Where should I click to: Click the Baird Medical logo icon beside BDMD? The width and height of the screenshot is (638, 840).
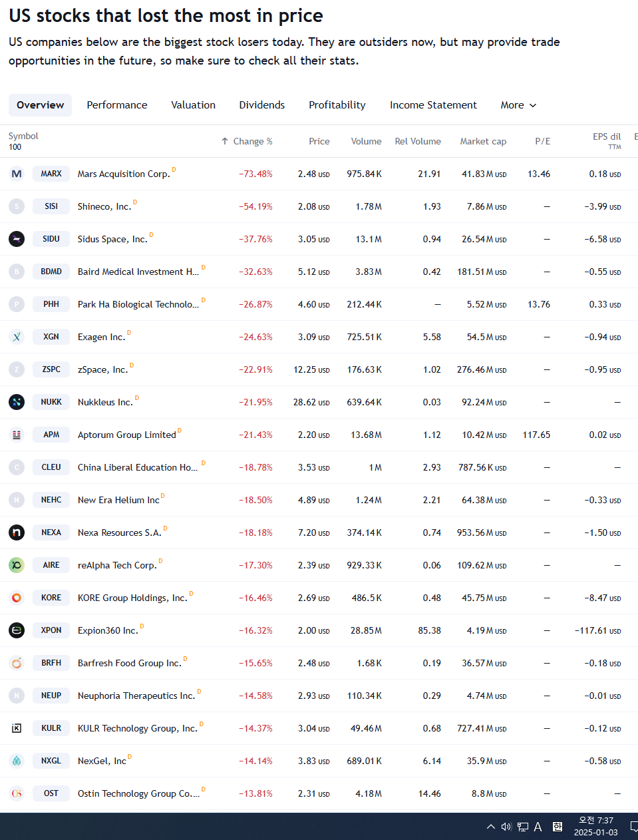point(17,272)
